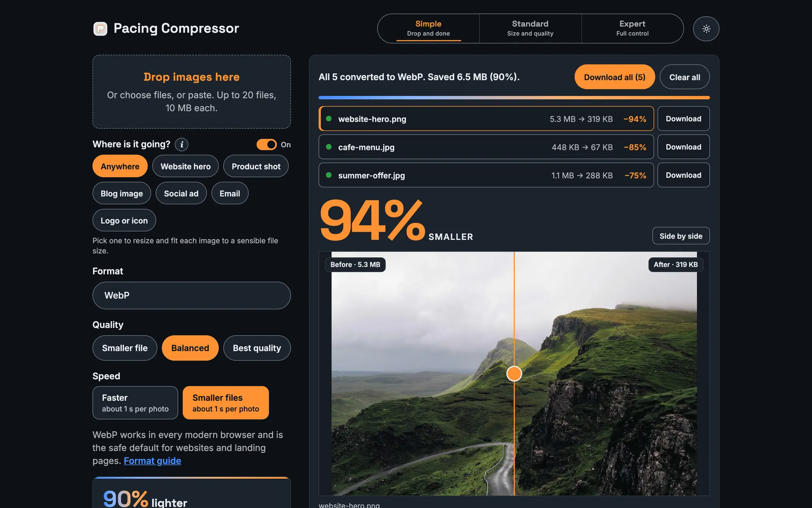The image size is (812, 508).
Task: Click Download all (5) button
Action: (615, 77)
